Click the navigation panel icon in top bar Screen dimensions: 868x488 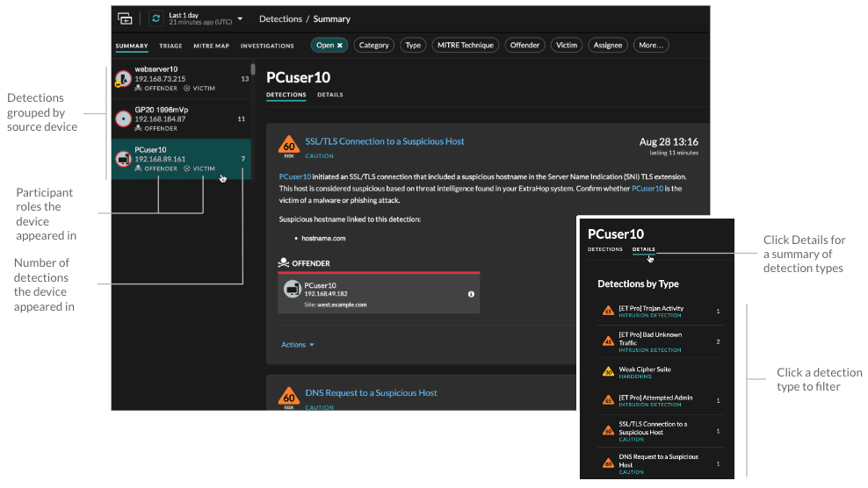click(125, 18)
